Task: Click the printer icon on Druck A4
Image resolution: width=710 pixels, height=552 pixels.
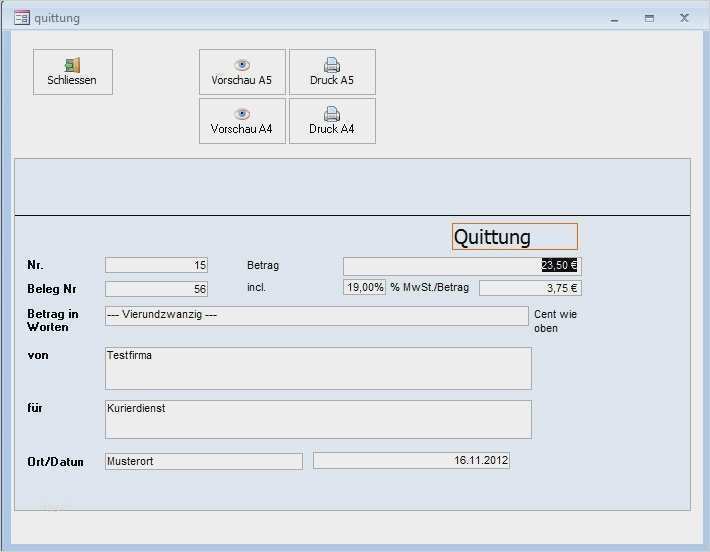Action: pos(332,113)
